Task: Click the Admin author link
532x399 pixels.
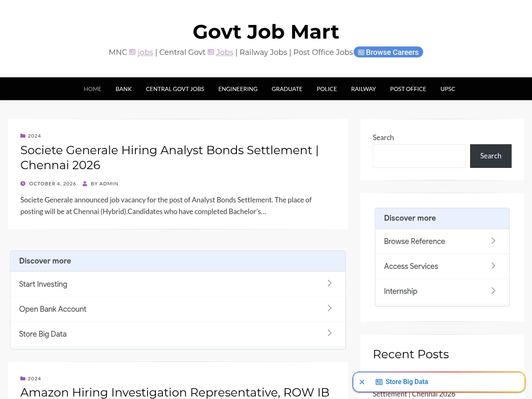Action: point(109,184)
